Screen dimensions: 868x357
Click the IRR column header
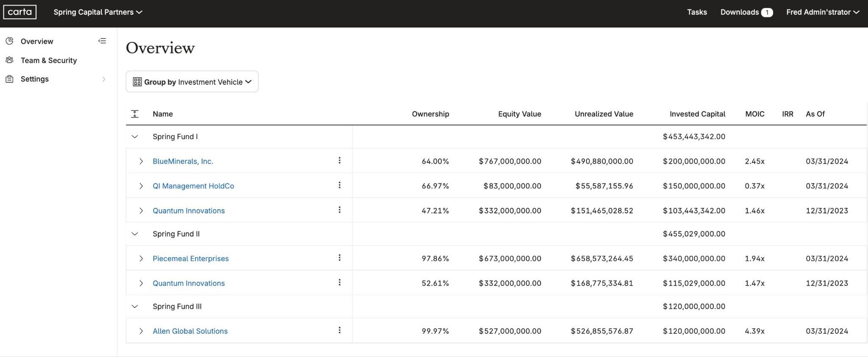[787, 114]
